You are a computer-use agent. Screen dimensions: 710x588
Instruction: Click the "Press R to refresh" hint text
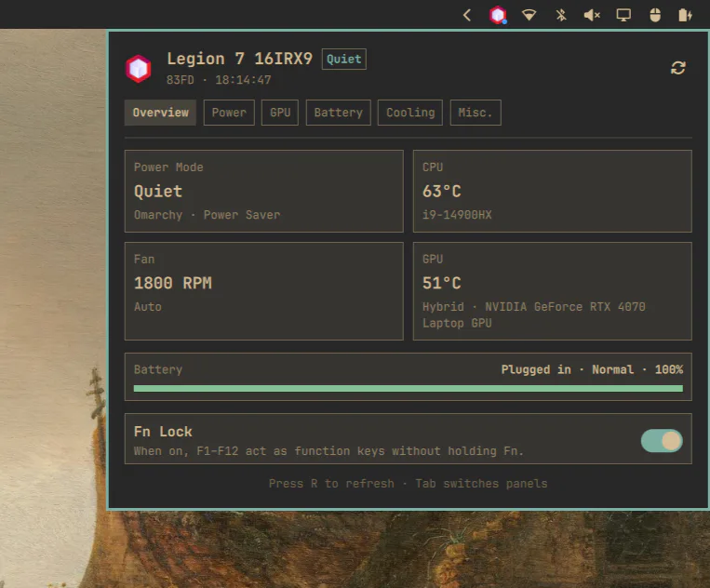click(x=331, y=484)
